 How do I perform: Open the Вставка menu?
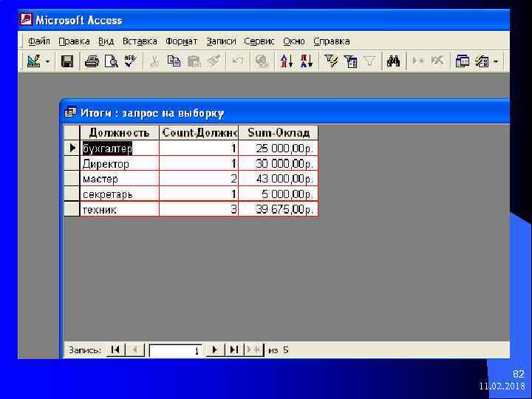coord(140,41)
